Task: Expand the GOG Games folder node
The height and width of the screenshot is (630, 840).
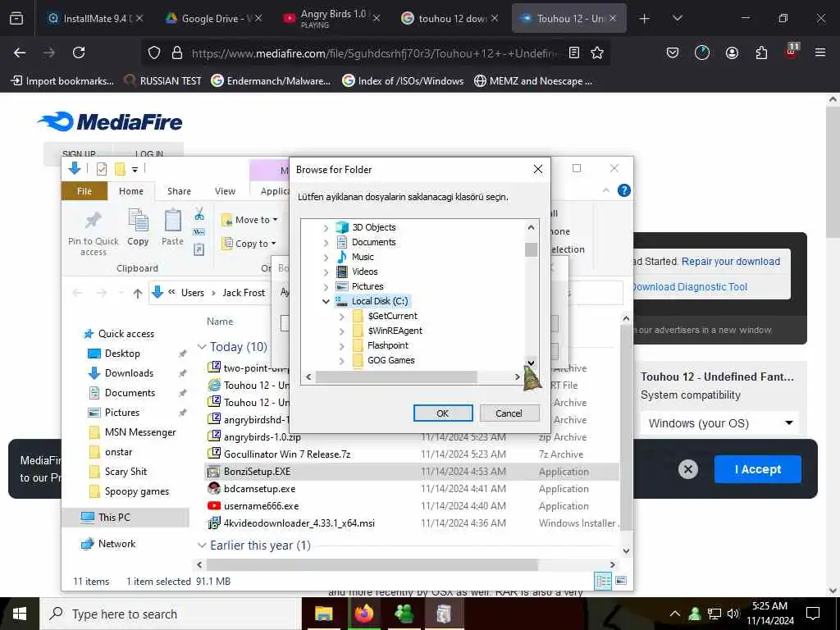Action: pyautogui.click(x=342, y=361)
